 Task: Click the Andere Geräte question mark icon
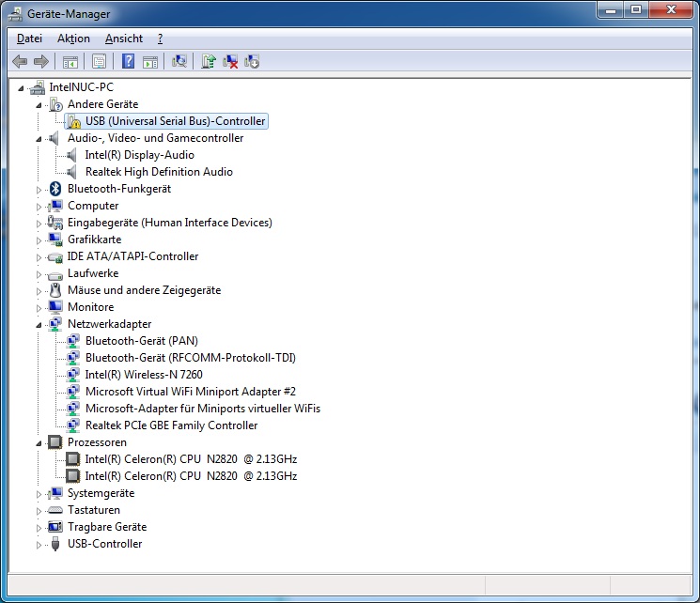pyautogui.click(x=56, y=104)
